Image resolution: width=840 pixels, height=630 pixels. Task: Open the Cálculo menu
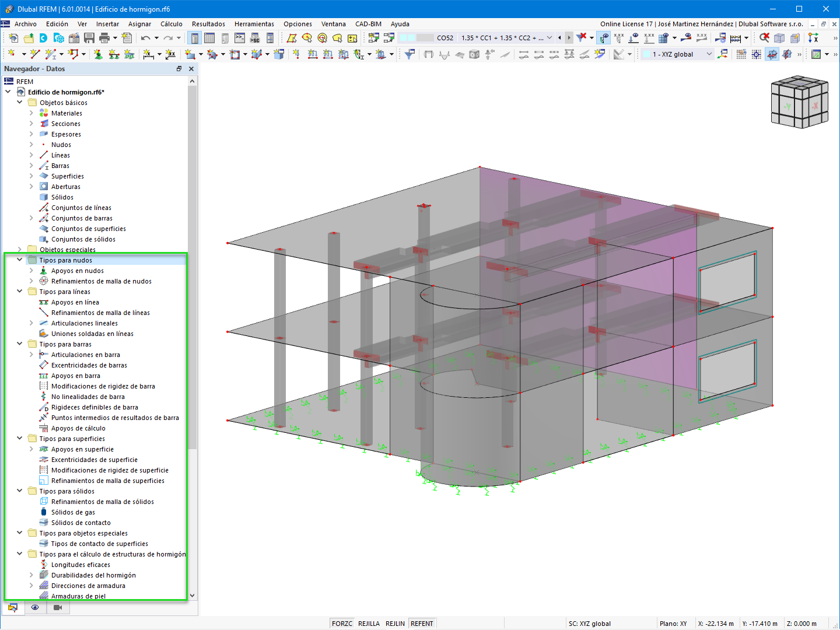(171, 24)
